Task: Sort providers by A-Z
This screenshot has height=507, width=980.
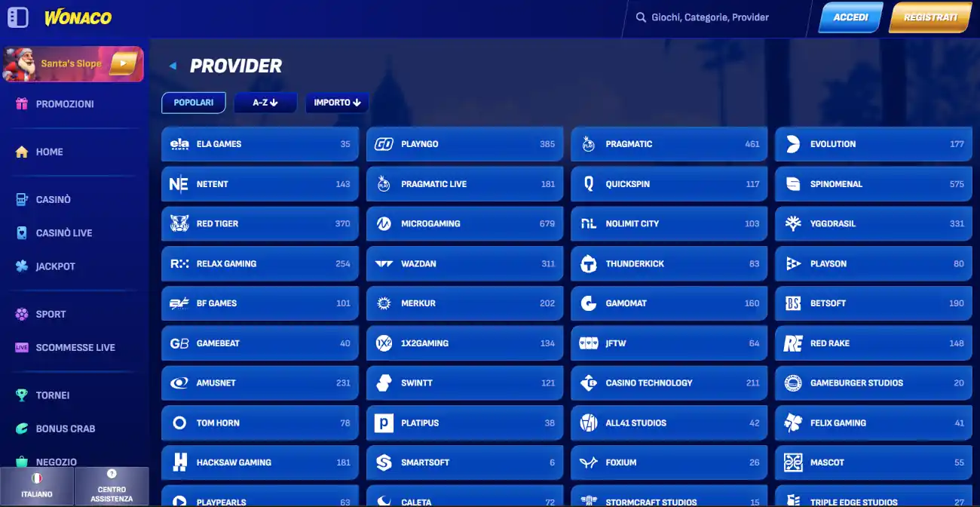Action: tap(265, 103)
